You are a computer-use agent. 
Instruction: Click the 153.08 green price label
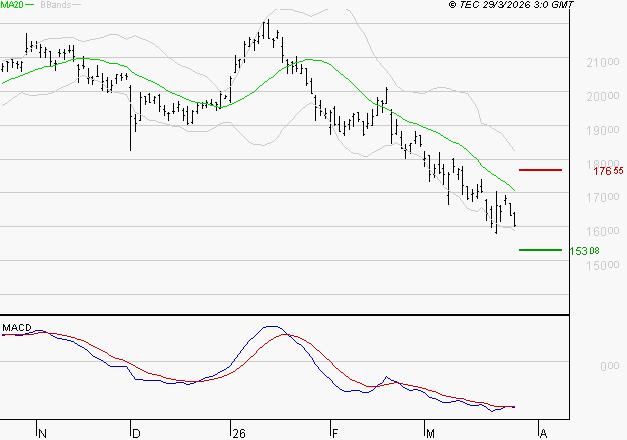point(584,251)
